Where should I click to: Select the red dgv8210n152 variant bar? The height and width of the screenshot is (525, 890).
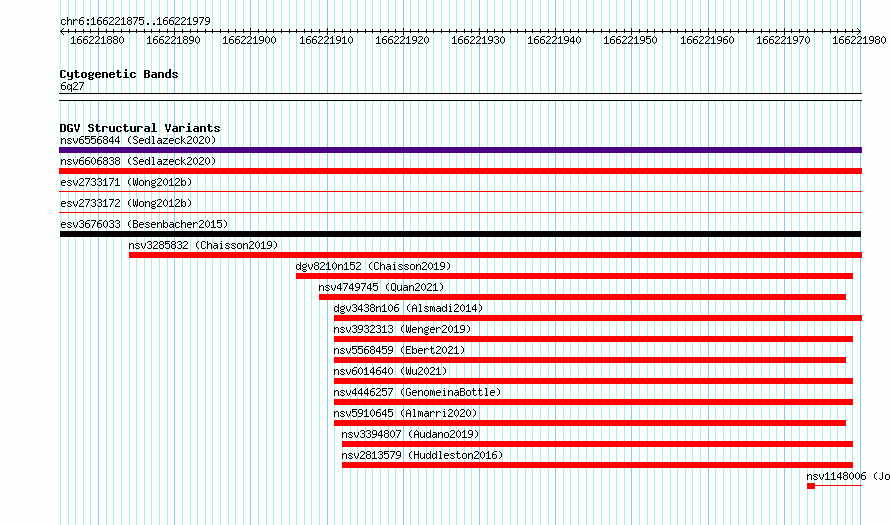[574, 276]
